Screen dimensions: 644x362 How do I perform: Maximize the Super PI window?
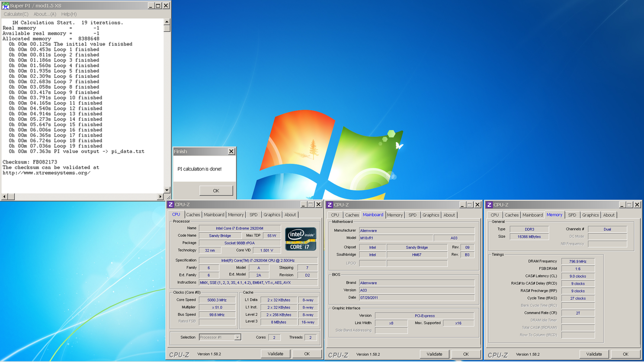(x=158, y=6)
